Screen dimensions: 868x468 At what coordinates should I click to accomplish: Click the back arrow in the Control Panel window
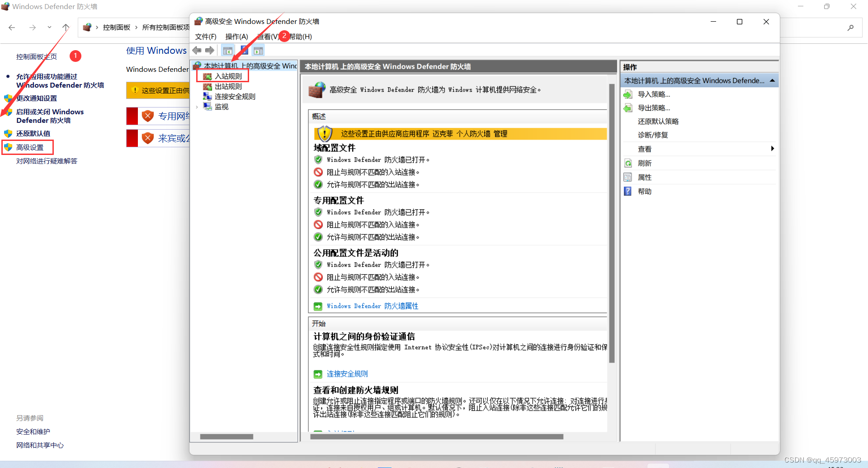[12, 28]
